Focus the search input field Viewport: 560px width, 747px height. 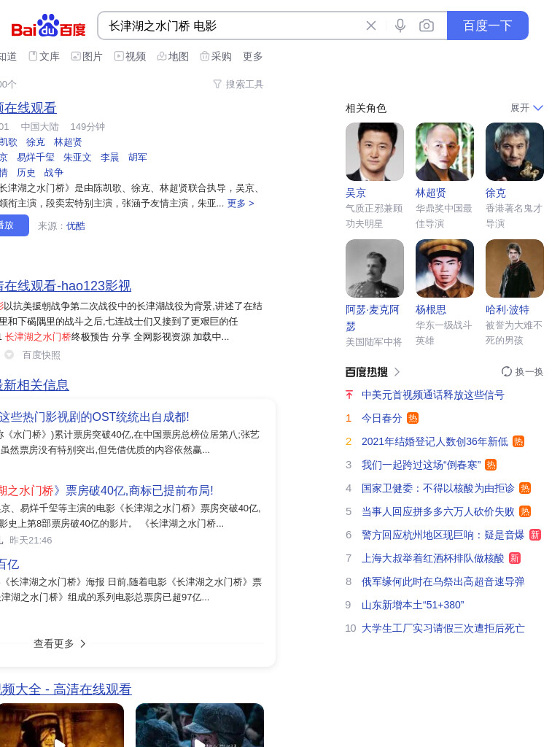(233, 26)
